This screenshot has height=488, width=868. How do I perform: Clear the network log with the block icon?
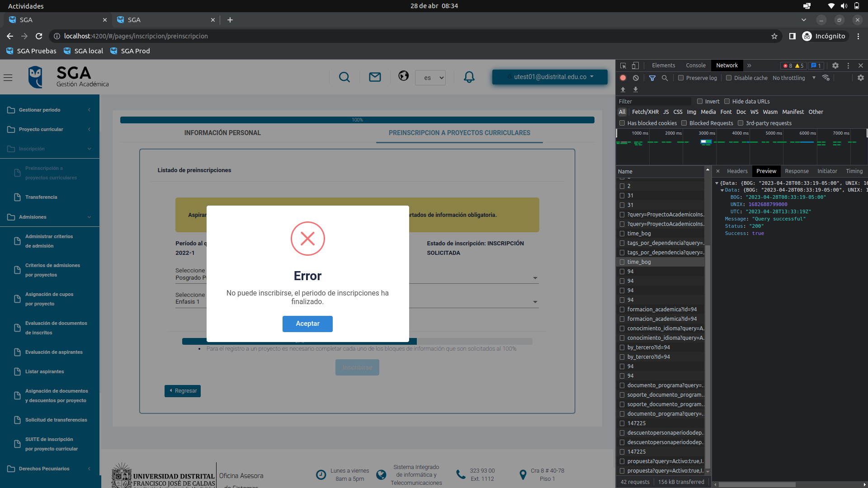point(636,78)
